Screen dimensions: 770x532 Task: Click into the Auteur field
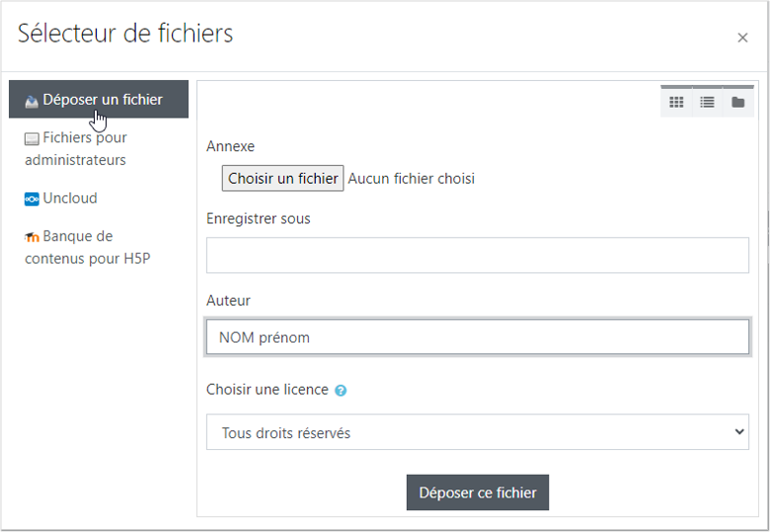(478, 337)
